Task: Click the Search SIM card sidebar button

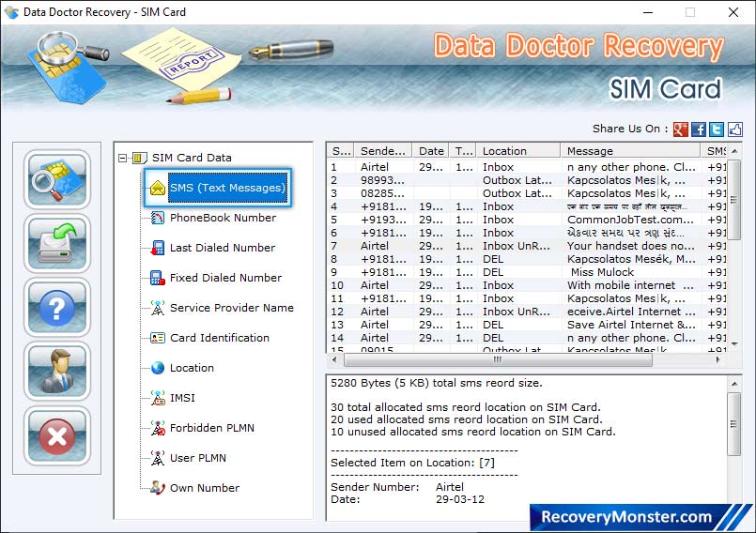Action: (x=57, y=179)
